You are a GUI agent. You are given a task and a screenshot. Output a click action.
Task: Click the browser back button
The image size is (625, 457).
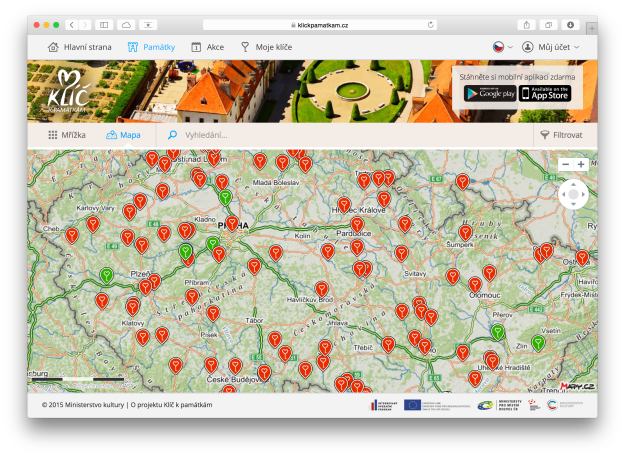point(71,25)
